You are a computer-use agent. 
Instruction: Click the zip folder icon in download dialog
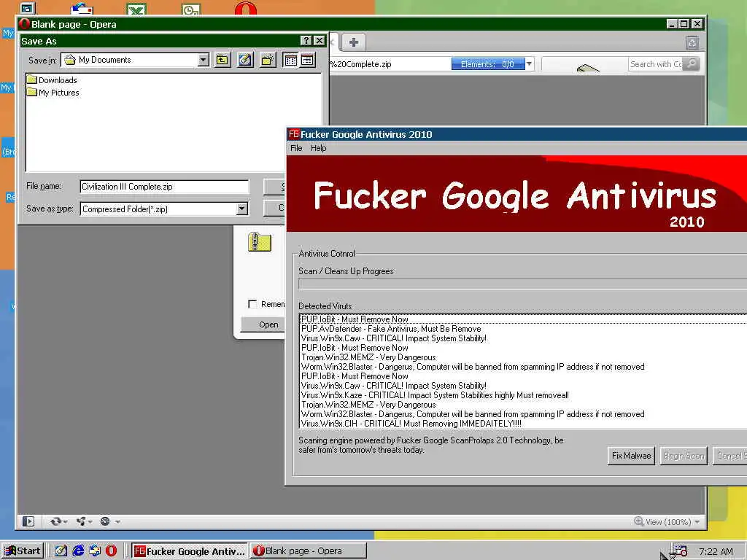tap(260, 242)
